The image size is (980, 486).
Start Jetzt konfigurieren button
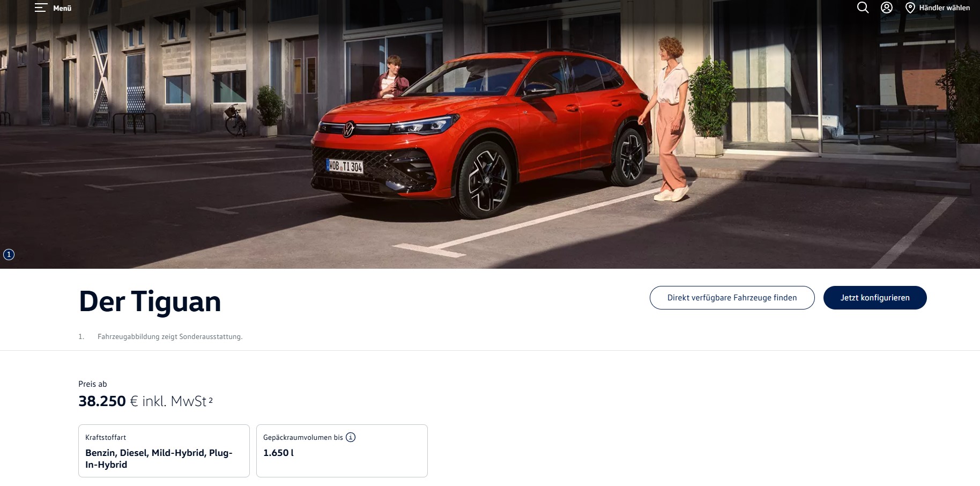tap(875, 298)
